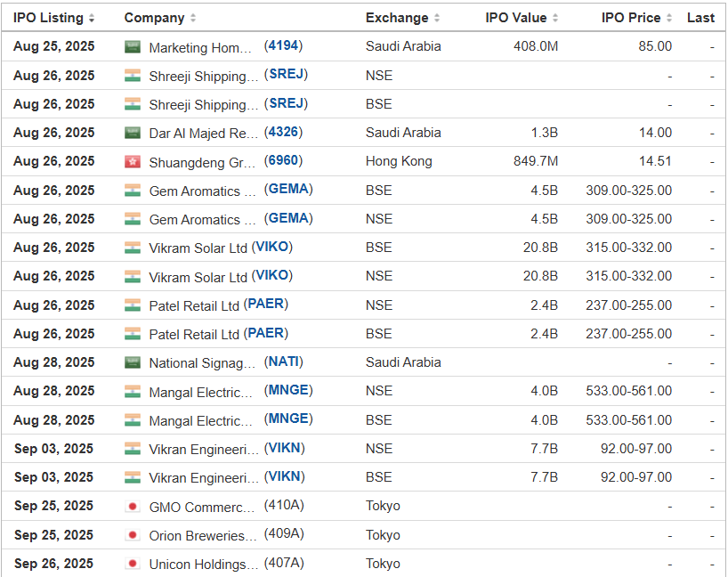The image size is (728, 577).
Task: Click the Japan flag beside Orion Breweries…
Action: coord(133,535)
